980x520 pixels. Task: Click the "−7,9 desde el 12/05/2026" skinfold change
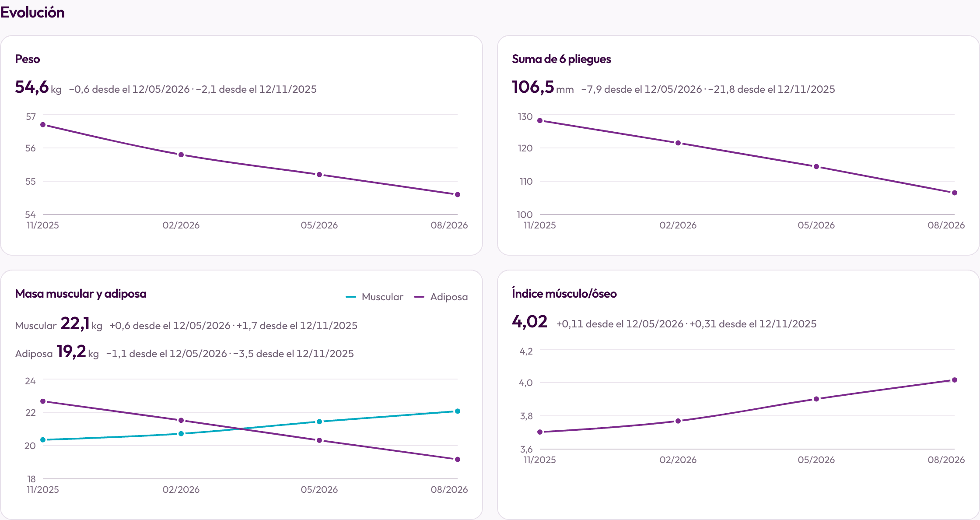pyautogui.click(x=641, y=89)
